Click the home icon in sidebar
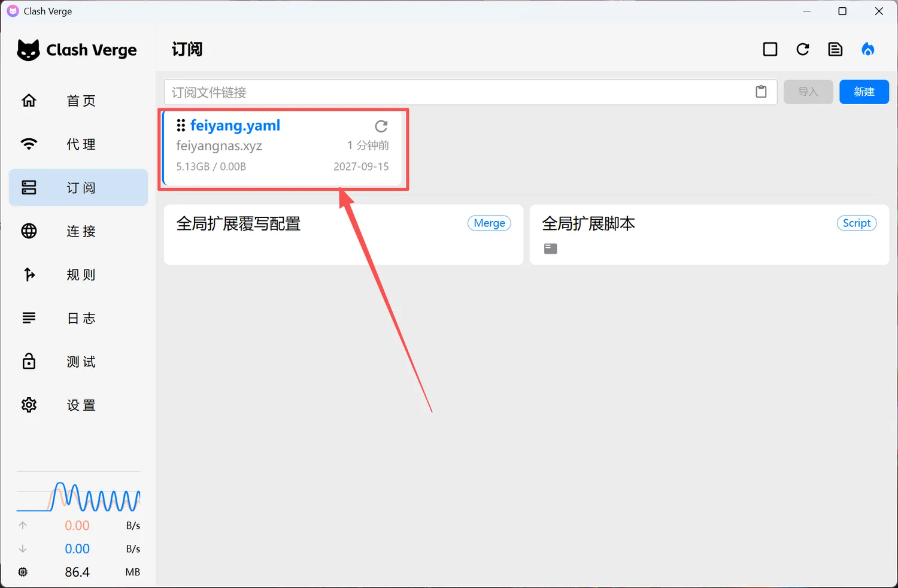The height and width of the screenshot is (588, 898). pyautogui.click(x=29, y=101)
